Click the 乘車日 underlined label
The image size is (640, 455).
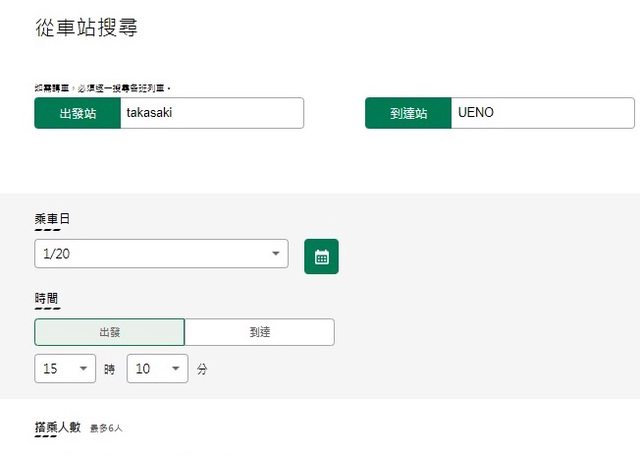[52, 218]
